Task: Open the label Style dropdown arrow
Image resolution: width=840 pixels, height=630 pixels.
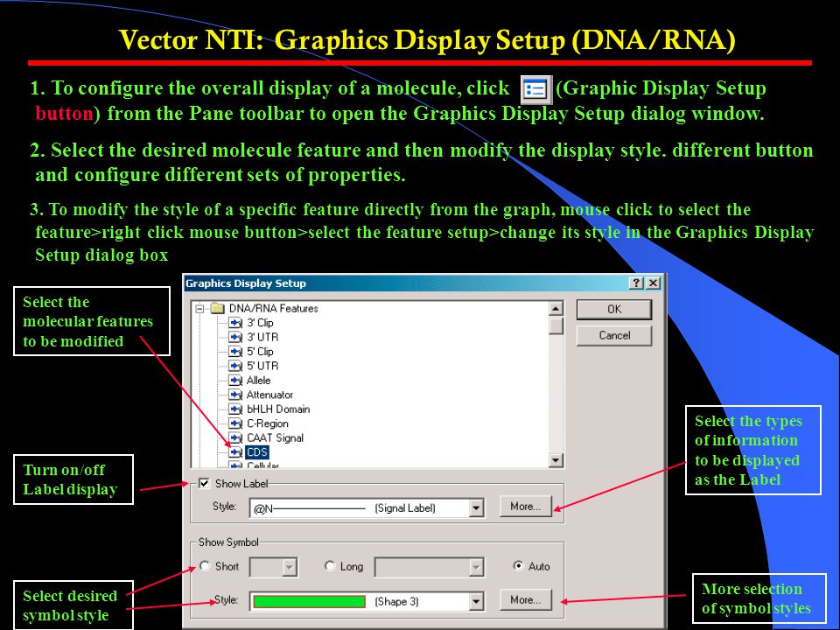Action: tap(476, 507)
